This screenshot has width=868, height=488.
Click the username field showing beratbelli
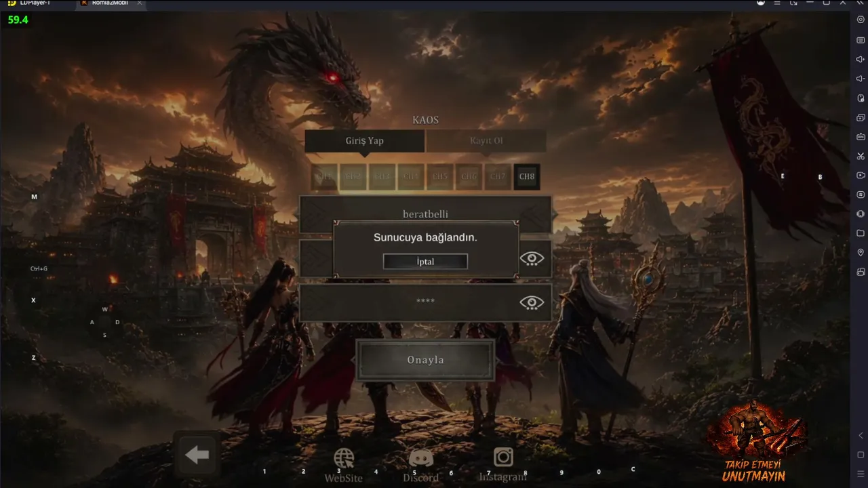tap(425, 214)
